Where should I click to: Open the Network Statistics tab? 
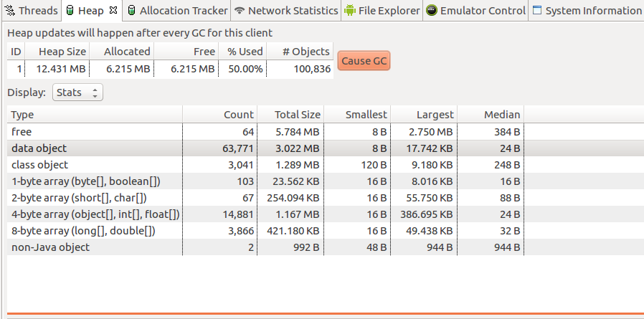(293, 11)
